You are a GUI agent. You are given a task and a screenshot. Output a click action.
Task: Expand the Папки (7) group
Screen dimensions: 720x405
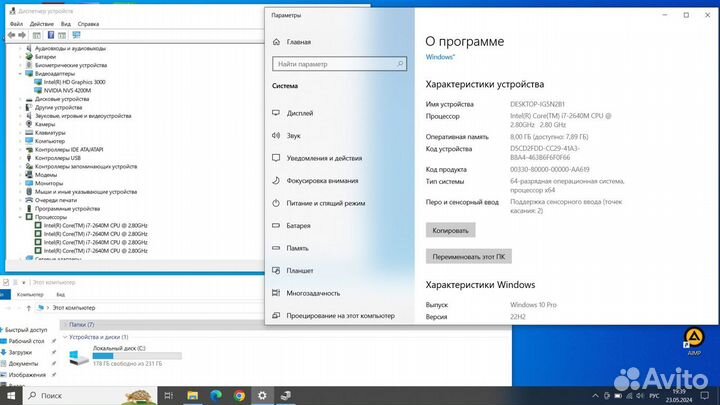[65, 325]
